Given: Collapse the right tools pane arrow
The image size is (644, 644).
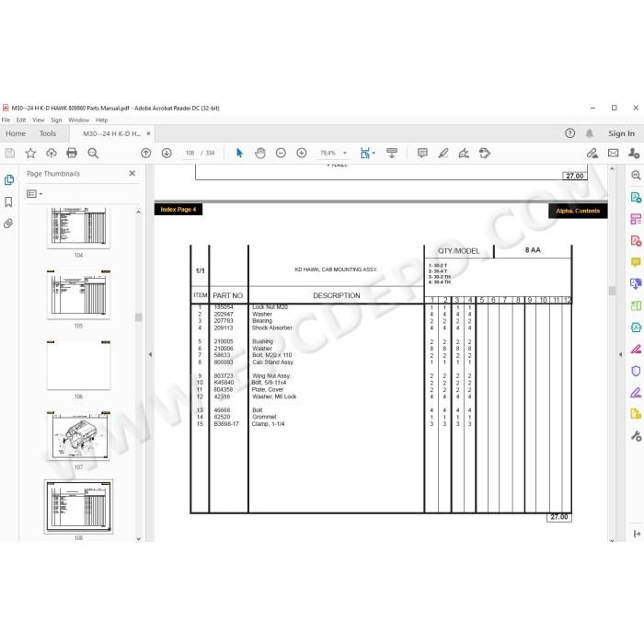Looking at the screenshot, I should coord(620,354).
